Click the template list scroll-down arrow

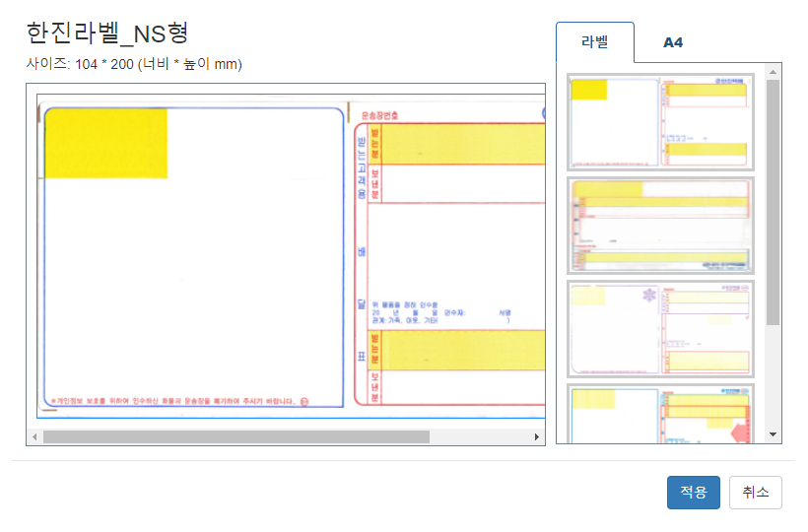(773, 434)
